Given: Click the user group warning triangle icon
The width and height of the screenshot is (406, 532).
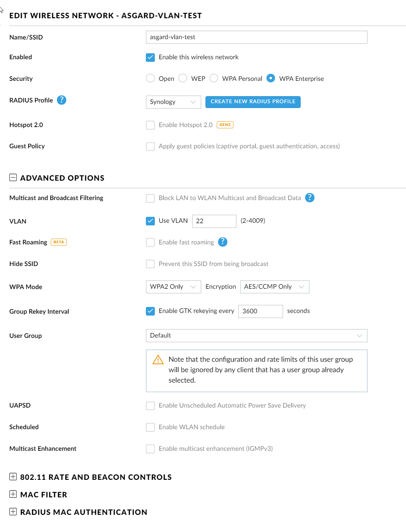Looking at the screenshot, I should (158, 360).
